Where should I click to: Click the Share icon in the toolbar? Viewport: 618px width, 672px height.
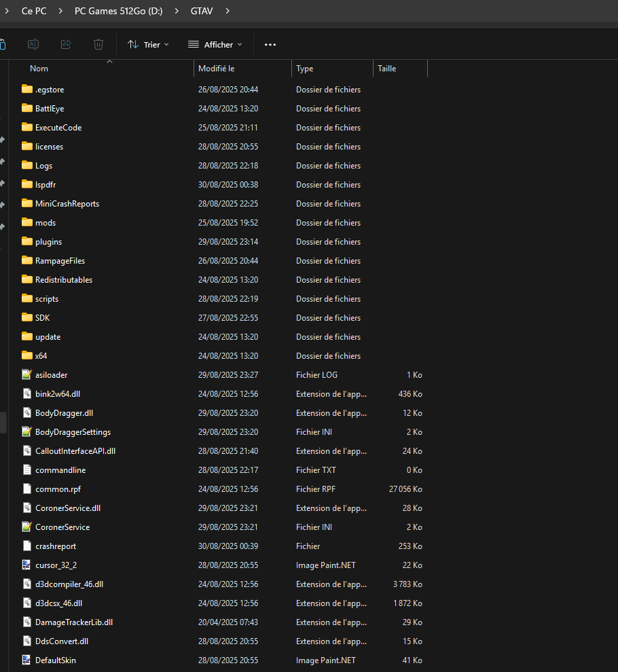point(66,44)
